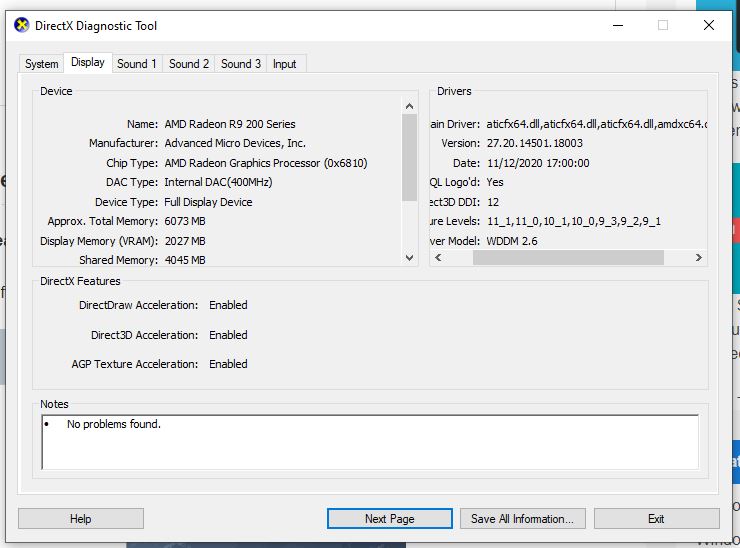
Task: Click the 'Display Memory (VRAM):' label
Action: (x=99, y=241)
